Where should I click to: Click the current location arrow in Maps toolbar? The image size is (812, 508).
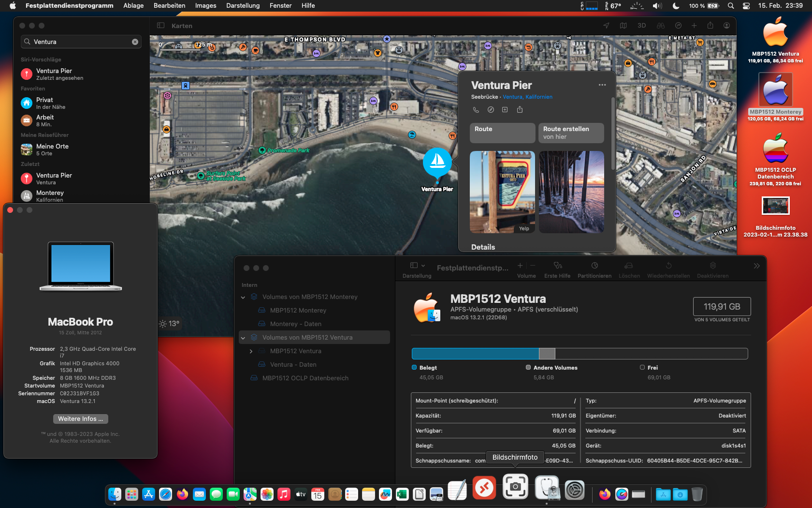click(606, 26)
